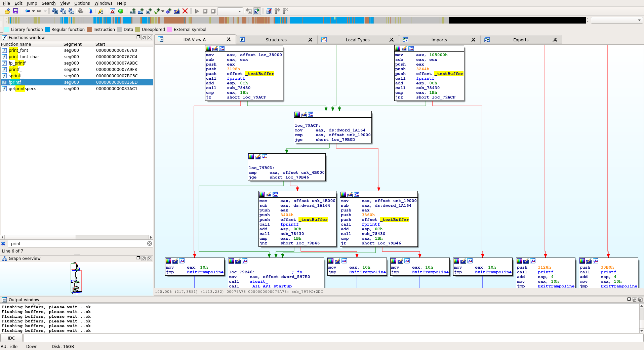Screen dimensions: 644x350
Task: Click the save database floppy icon
Action: 15,11
